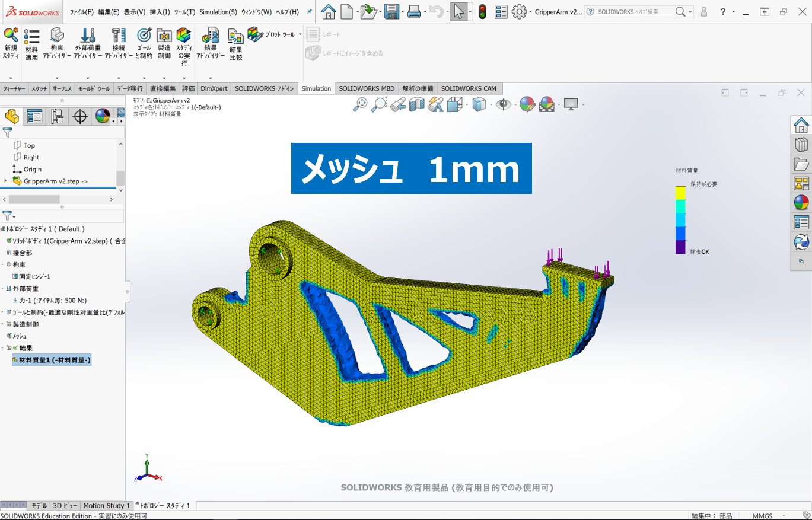Click the Zoom to Area icon
This screenshot has width=812, height=520.
coord(379,104)
